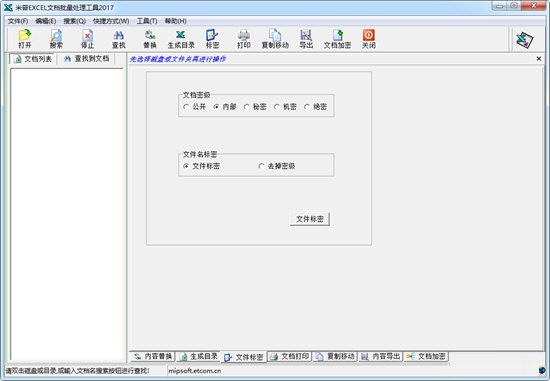Open the 文件(F) menu

coord(18,21)
